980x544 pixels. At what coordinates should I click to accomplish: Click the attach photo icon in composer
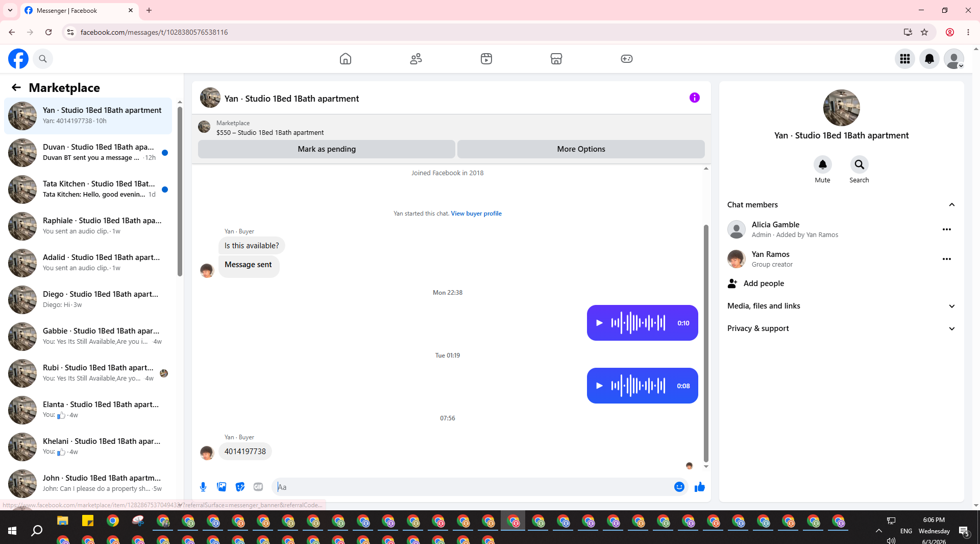(x=222, y=487)
